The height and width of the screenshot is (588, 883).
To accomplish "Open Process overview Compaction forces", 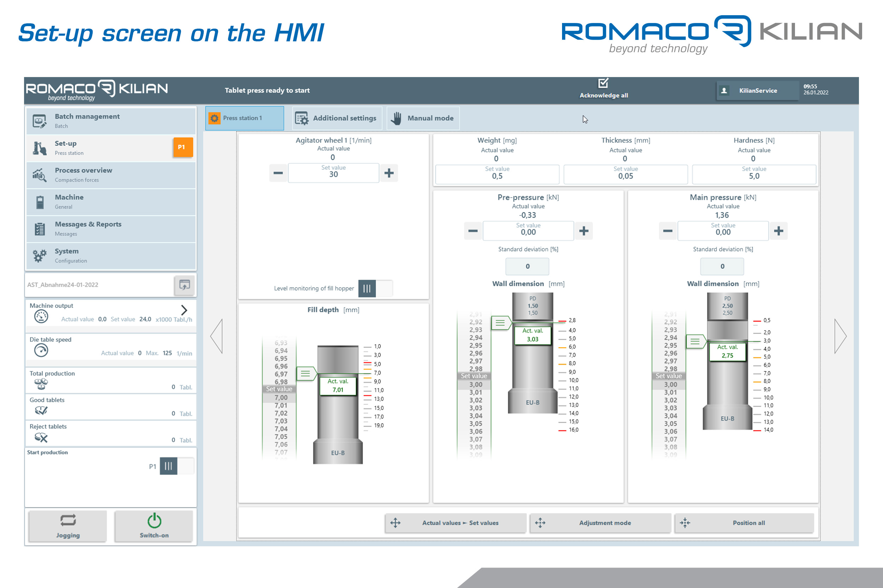I will 111,175.
